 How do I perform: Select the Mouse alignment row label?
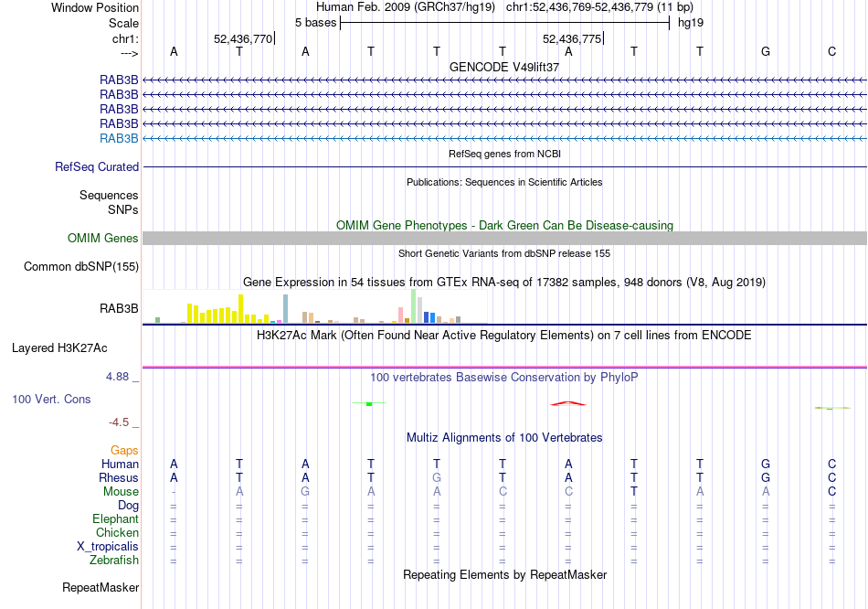click(121, 492)
